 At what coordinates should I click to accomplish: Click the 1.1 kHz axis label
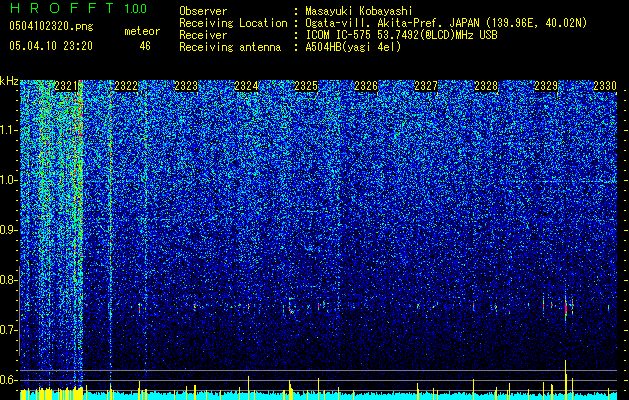click(9, 130)
